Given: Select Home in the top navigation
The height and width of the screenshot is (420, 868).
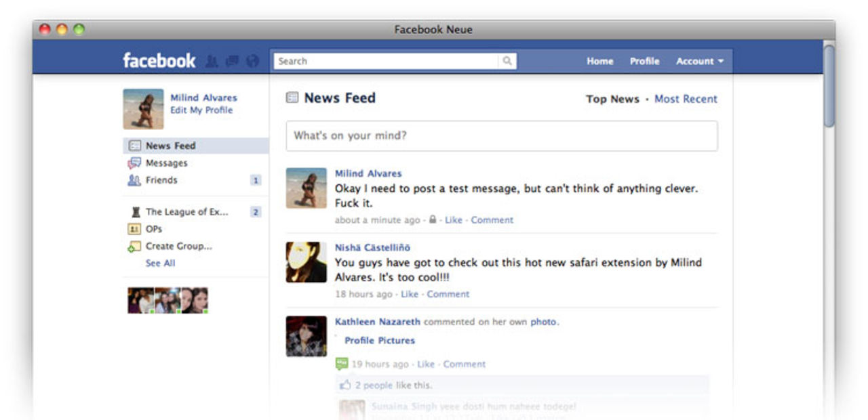Looking at the screenshot, I should point(599,61).
